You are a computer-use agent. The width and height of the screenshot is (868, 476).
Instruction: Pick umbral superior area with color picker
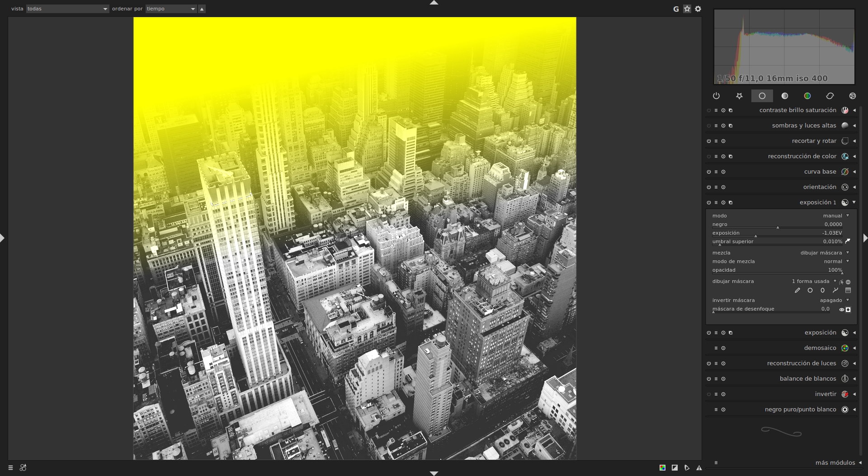(x=848, y=241)
